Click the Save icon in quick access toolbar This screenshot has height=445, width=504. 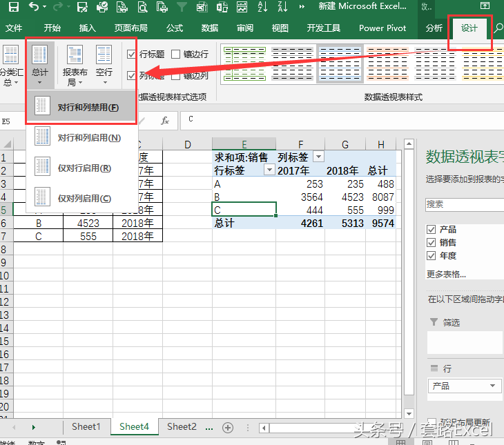pyautogui.click(x=13, y=7)
